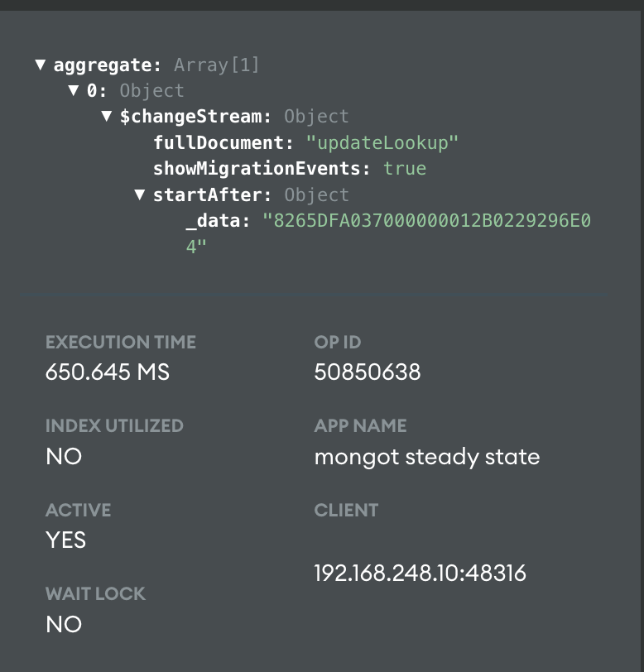Viewport: 644px width, 672px height.
Task: Click the app name "mongot steady state"
Action: [x=427, y=456]
